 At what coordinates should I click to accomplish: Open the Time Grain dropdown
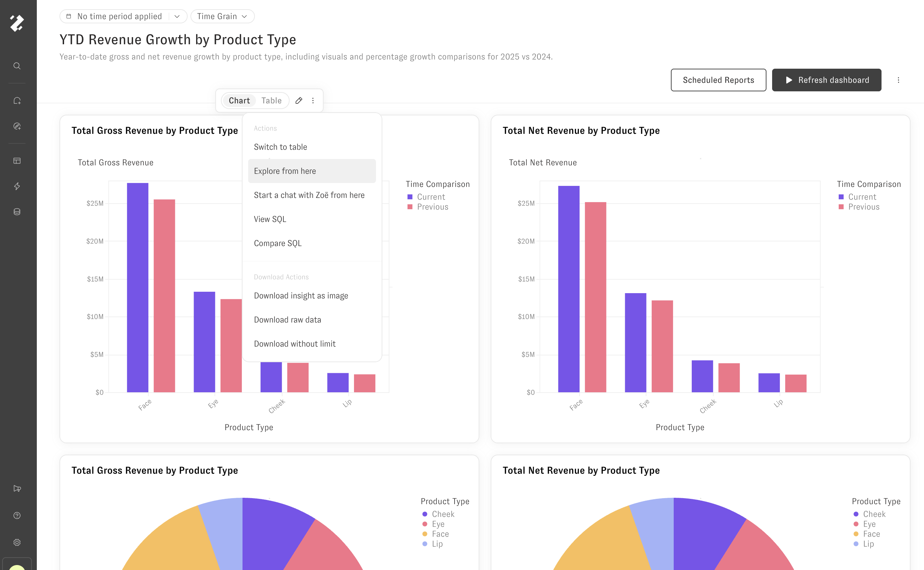coord(222,16)
